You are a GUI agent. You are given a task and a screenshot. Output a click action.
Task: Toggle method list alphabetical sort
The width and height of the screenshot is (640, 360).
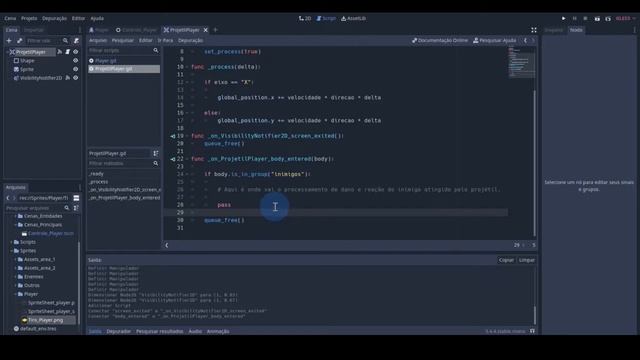click(x=156, y=153)
